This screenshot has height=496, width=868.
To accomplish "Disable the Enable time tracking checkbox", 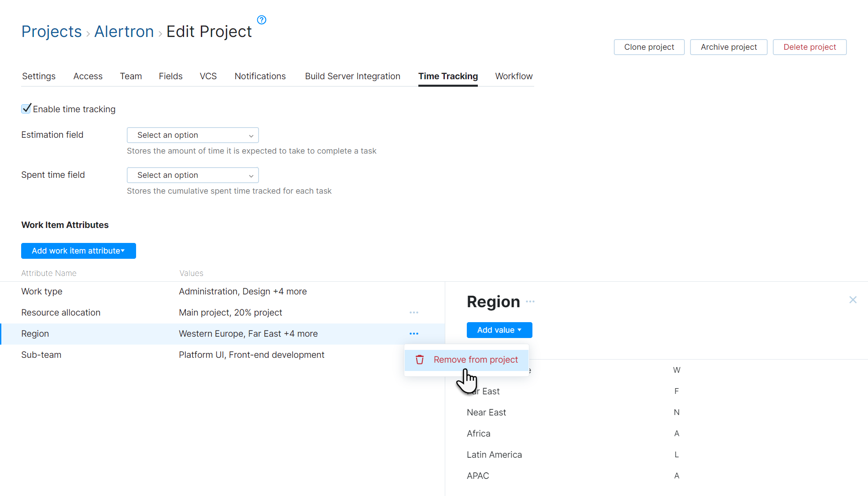I will point(26,108).
